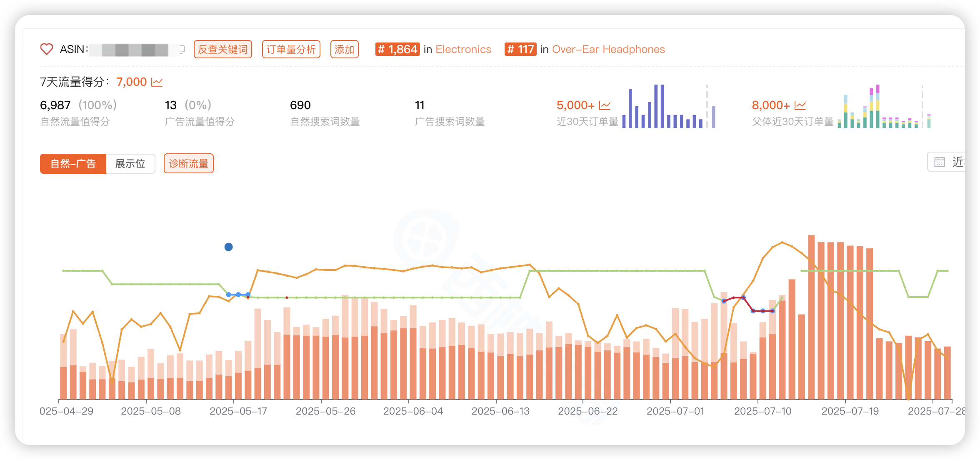The height and width of the screenshot is (460, 980).
Task: Click the 反查关键词 button
Action: [x=222, y=49]
